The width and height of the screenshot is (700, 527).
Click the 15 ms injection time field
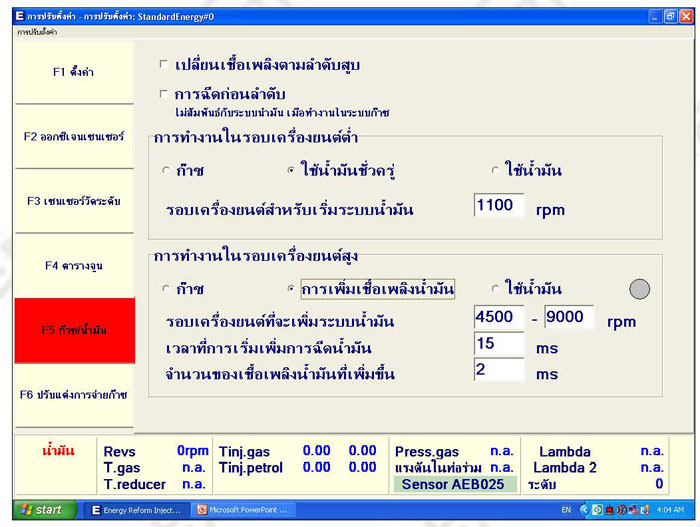click(498, 344)
